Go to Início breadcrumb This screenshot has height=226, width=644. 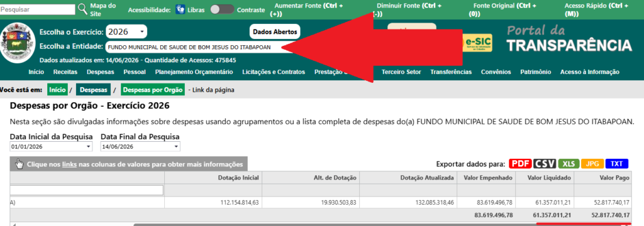57,90
